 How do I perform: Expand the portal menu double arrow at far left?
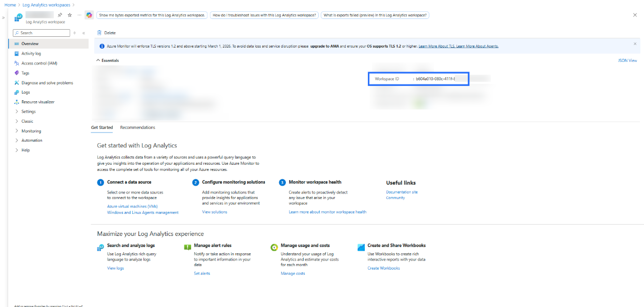click(4, 18)
